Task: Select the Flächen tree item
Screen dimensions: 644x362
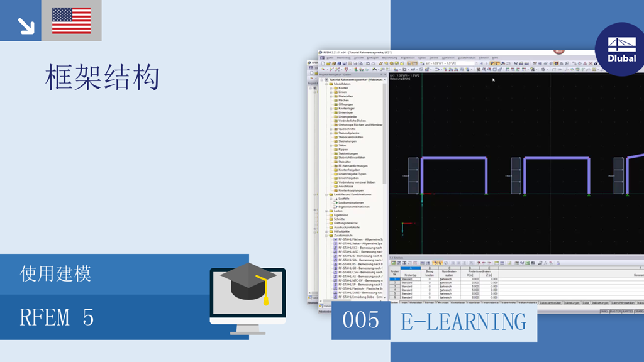Action: [343, 100]
